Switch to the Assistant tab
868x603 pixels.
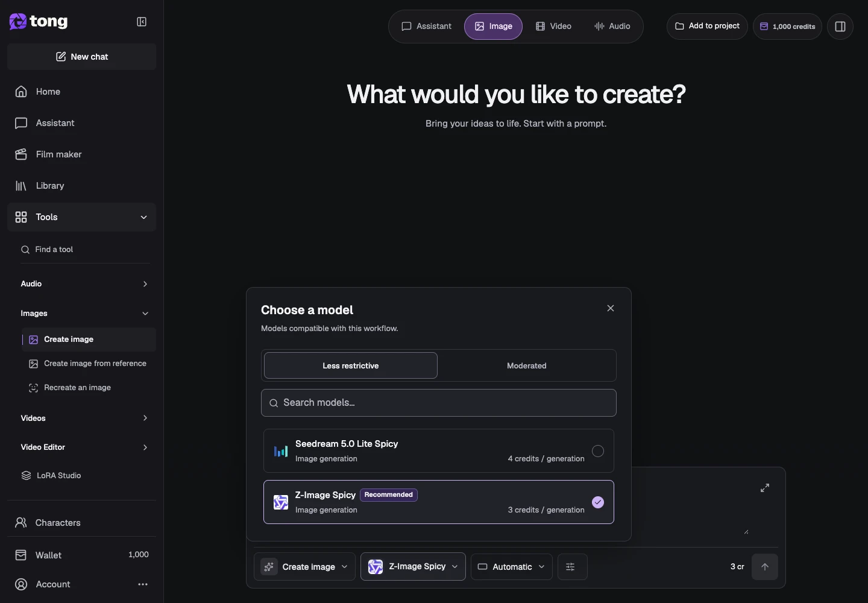427,27
